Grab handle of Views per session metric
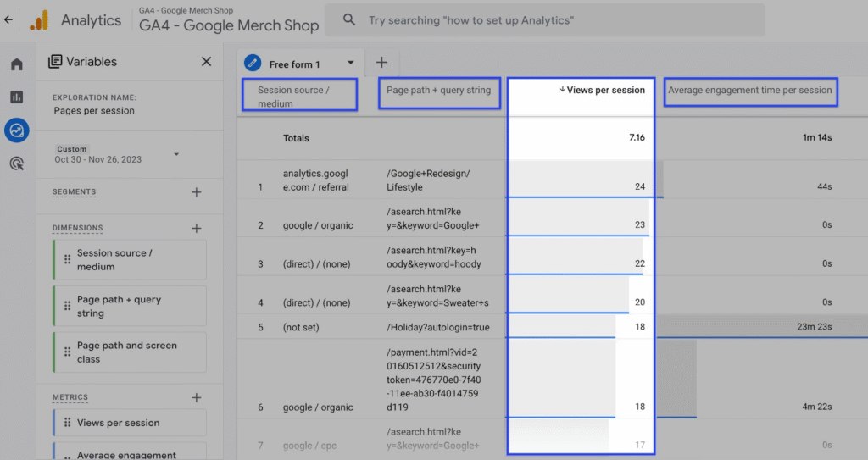The height and width of the screenshot is (460, 868). click(67, 423)
